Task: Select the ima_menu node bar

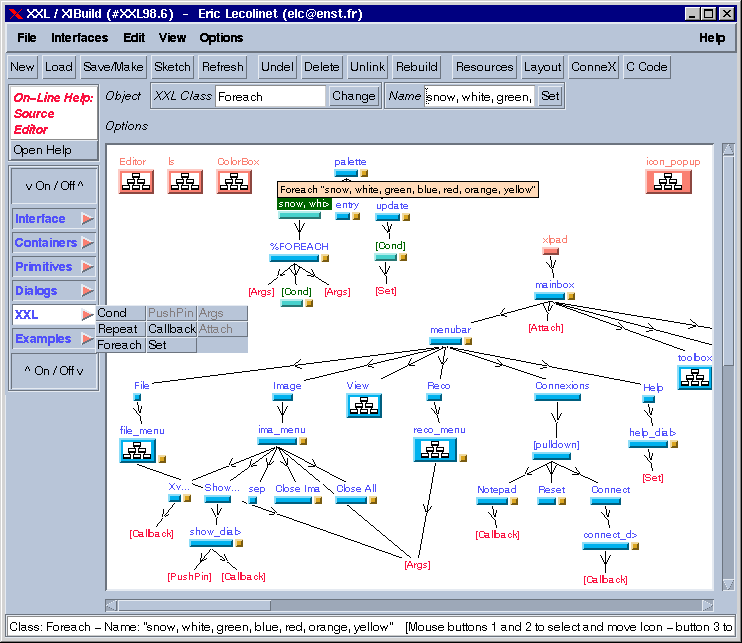Action: [277, 441]
